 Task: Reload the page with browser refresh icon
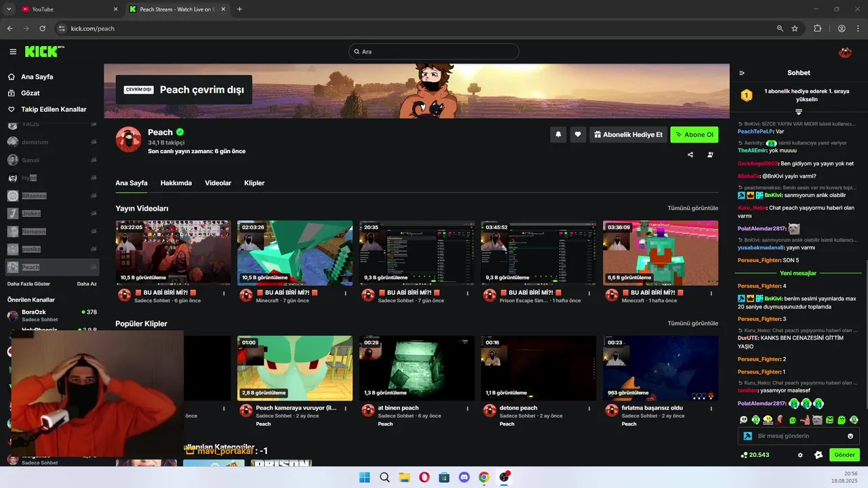(x=43, y=28)
